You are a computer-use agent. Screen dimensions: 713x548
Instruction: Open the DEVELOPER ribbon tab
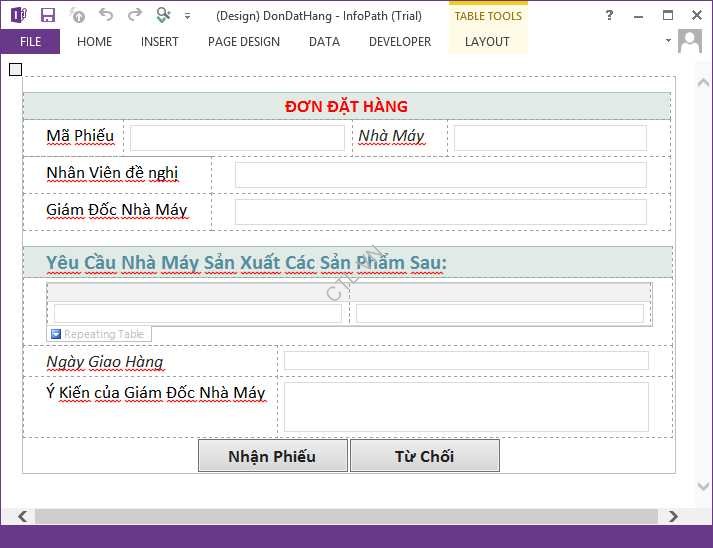point(399,42)
